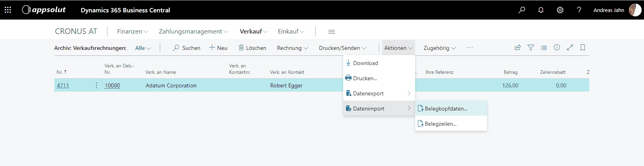Open the settings gear icon
644x166 pixels.
click(560, 10)
